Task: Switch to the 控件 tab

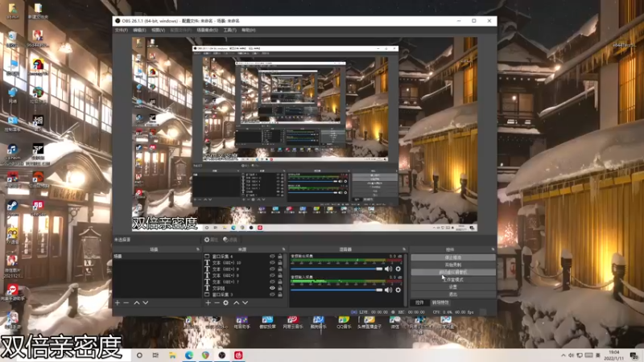Action: (419, 302)
